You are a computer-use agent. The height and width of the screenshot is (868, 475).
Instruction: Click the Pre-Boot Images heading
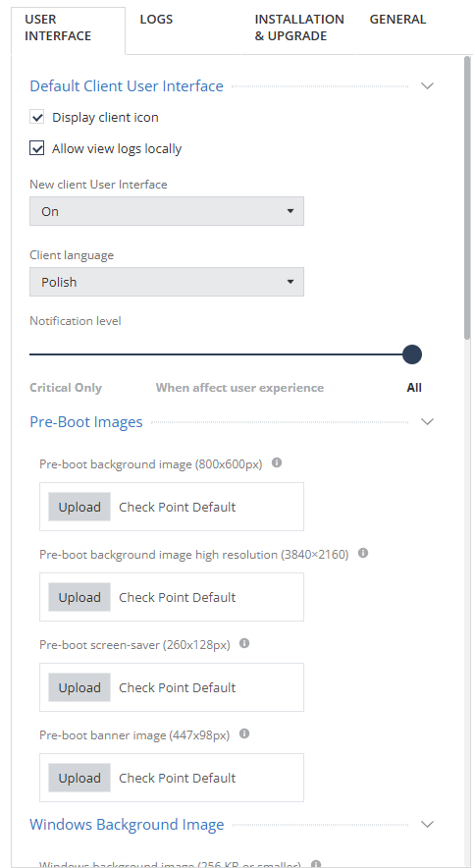[85, 422]
